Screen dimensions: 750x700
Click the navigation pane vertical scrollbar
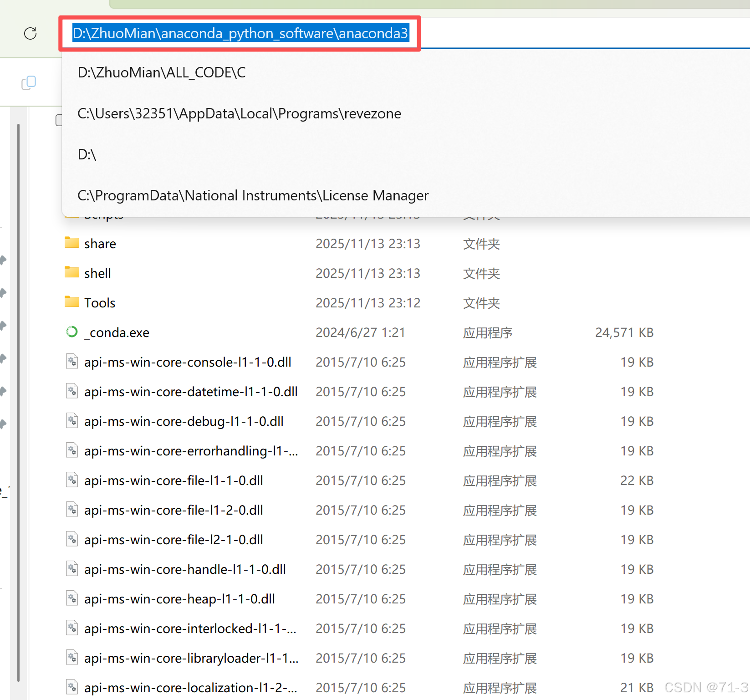18,403
